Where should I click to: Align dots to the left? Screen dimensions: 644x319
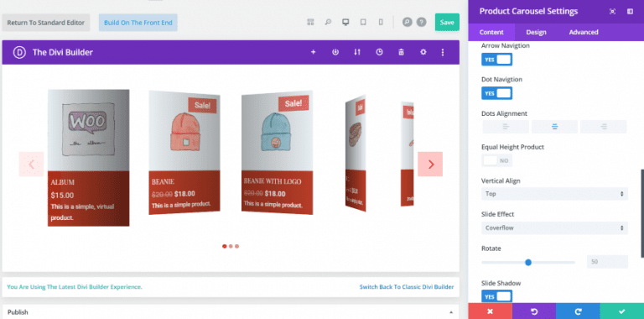click(x=506, y=127)
